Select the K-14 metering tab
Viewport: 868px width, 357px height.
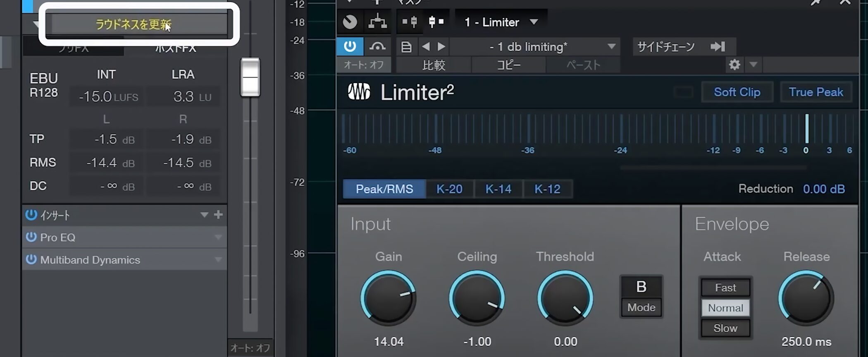click(x=498, y=189)
